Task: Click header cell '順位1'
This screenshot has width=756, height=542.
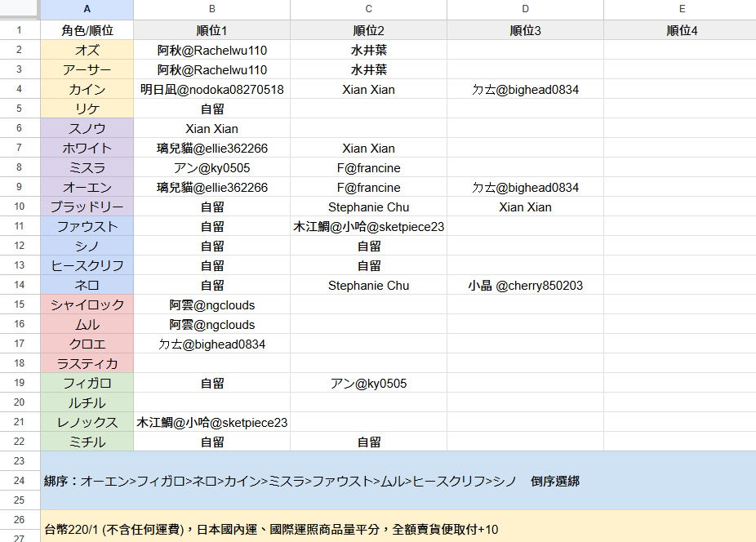Action: [211, 30]
